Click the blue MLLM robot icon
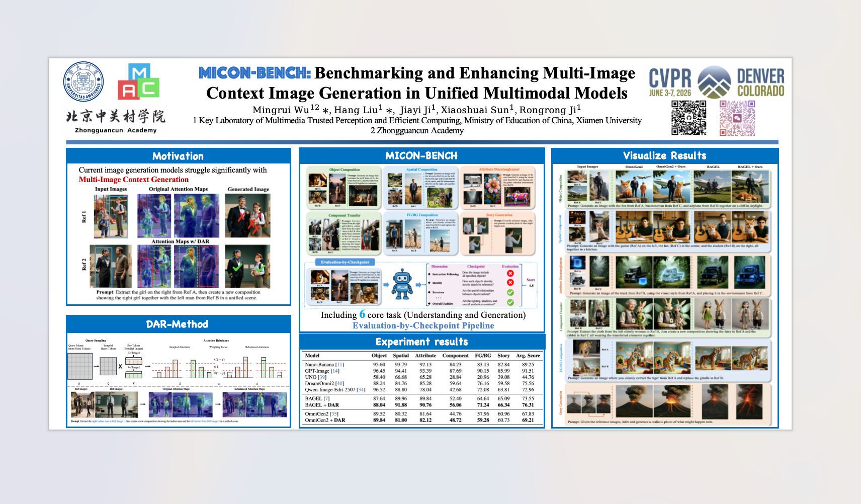The width and height of the screenshot is (861, 504). [402, 284]
